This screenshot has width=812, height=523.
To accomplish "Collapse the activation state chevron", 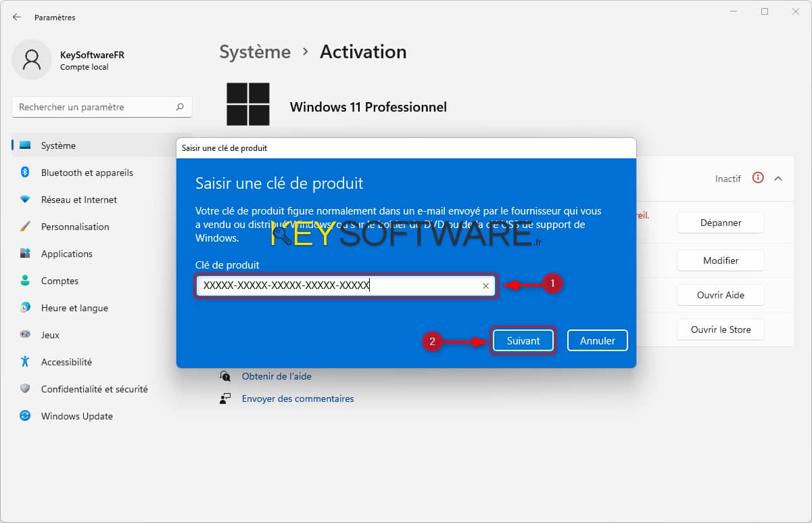I will [778, 179].
